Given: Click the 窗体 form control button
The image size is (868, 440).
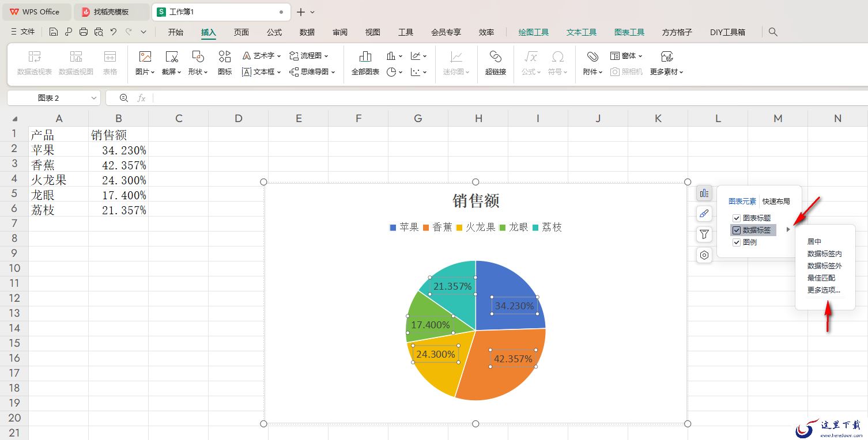Looking at the screenshot, I should tap(627, 56).
